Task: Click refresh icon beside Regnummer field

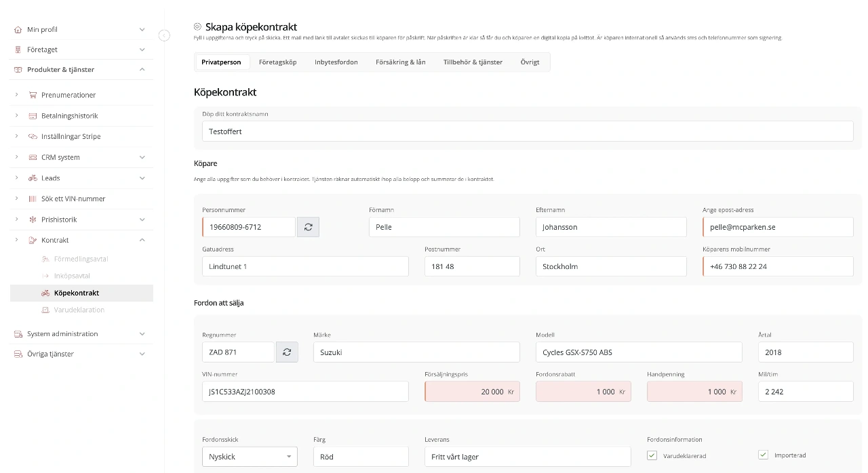Action: coord(287,352)
